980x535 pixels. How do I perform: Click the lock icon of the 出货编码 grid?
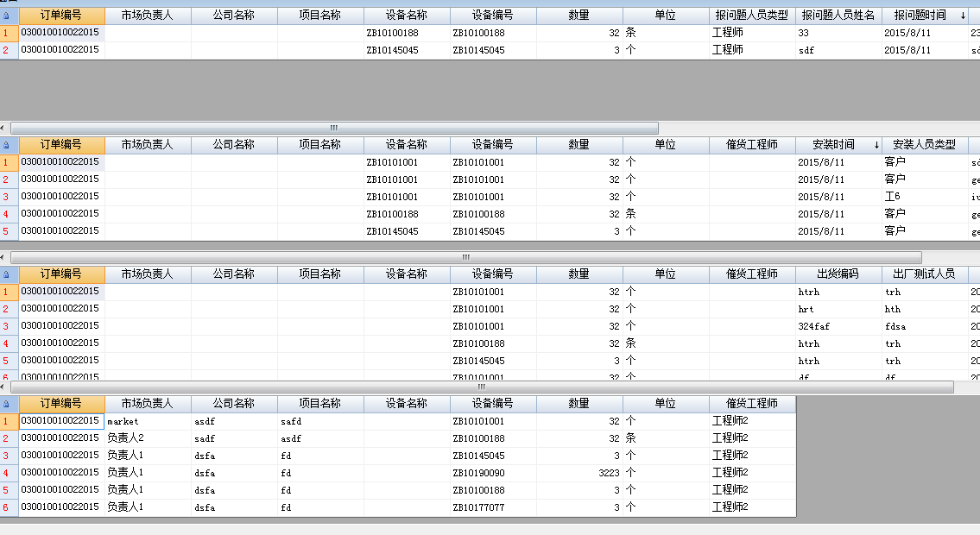tap(6, 274)
